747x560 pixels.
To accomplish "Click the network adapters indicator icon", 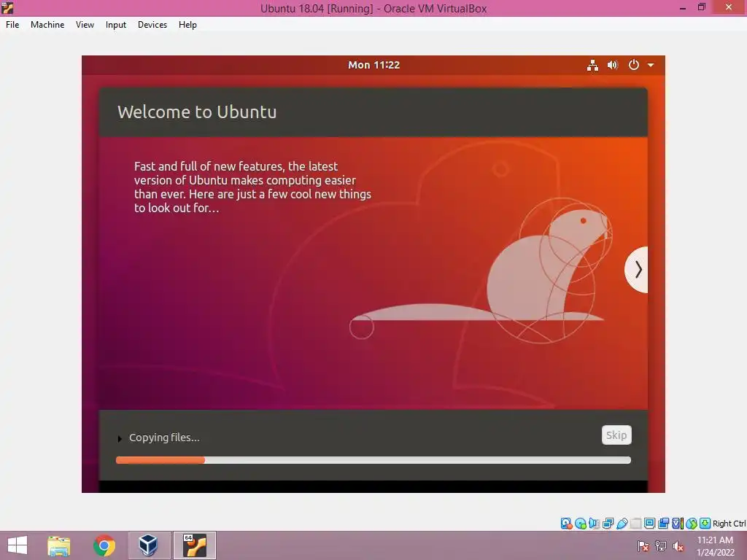I will [608, 524].
